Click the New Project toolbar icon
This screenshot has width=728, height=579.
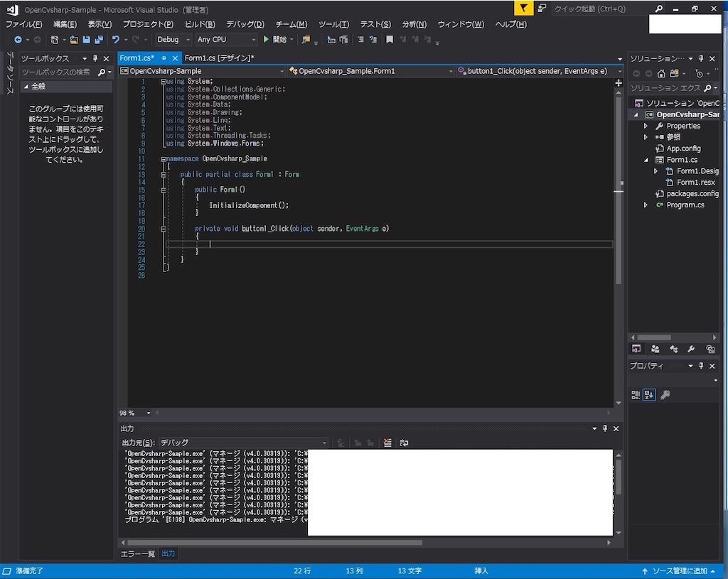pyautogui.click(x=54, y=40)
